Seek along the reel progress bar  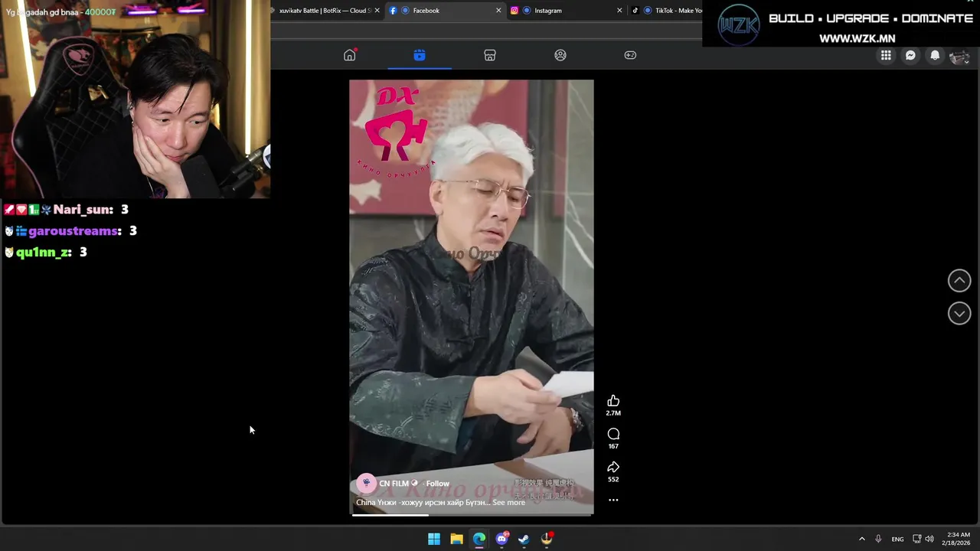click(472, 514)
